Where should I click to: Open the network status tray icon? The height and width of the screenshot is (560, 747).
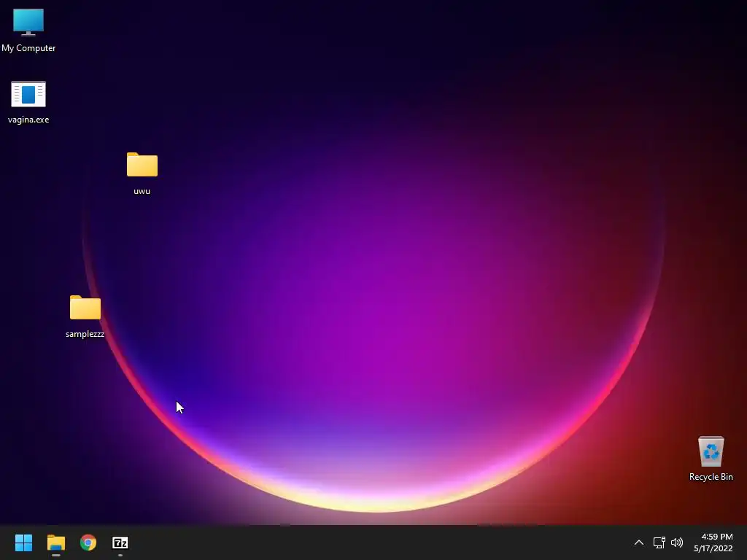659,542
